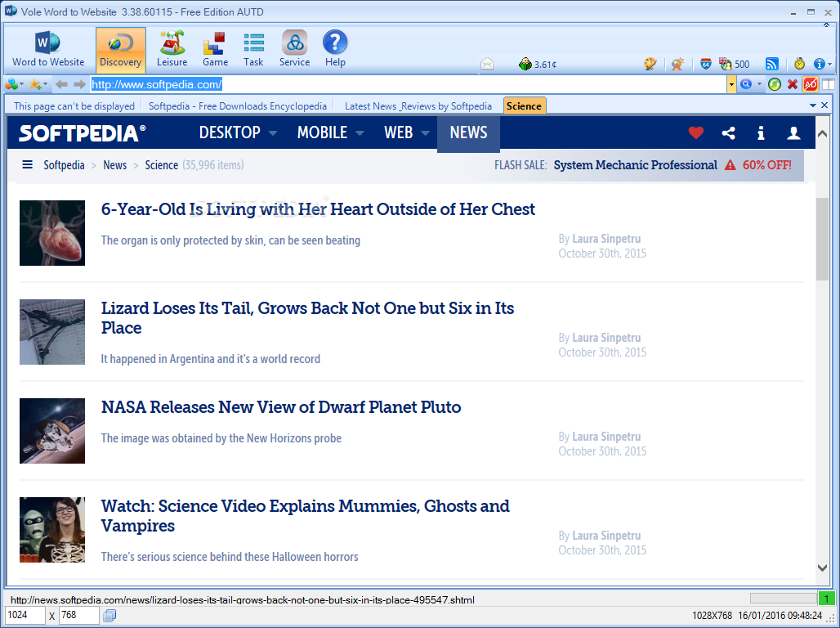Select the Discovery toolbar button

click(121, 49)
